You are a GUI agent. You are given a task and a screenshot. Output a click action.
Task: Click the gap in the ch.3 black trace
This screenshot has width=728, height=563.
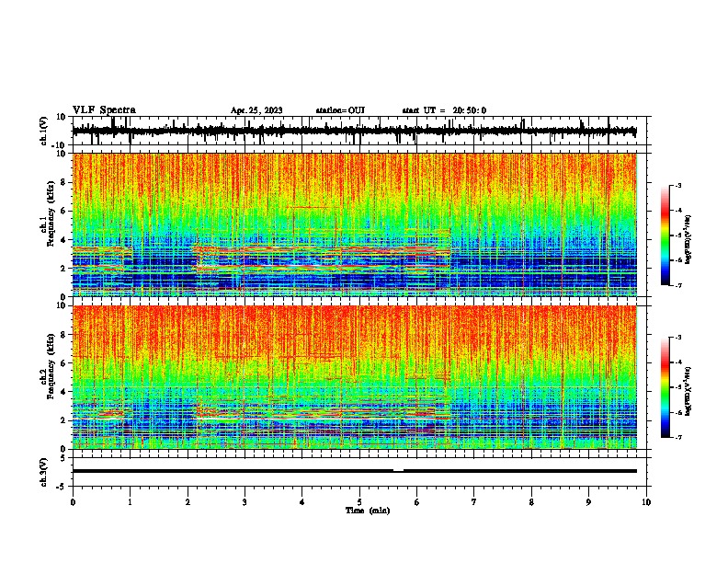coord(398,471)
